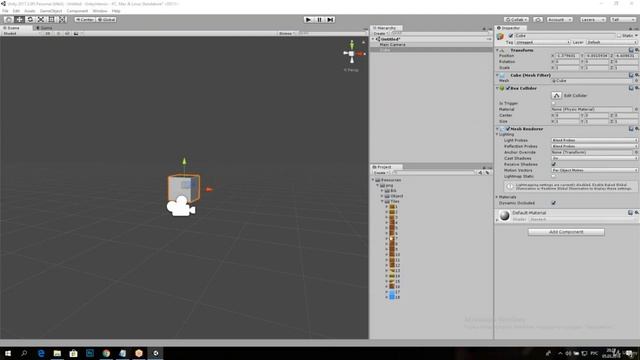Select tile asset 18 in Project
The height and width of the screenshot is (360, 640).
click(395, 297)
